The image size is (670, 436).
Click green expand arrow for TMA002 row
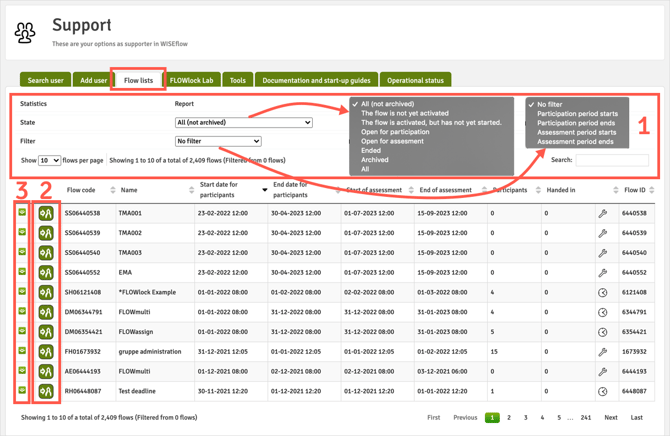22,233
